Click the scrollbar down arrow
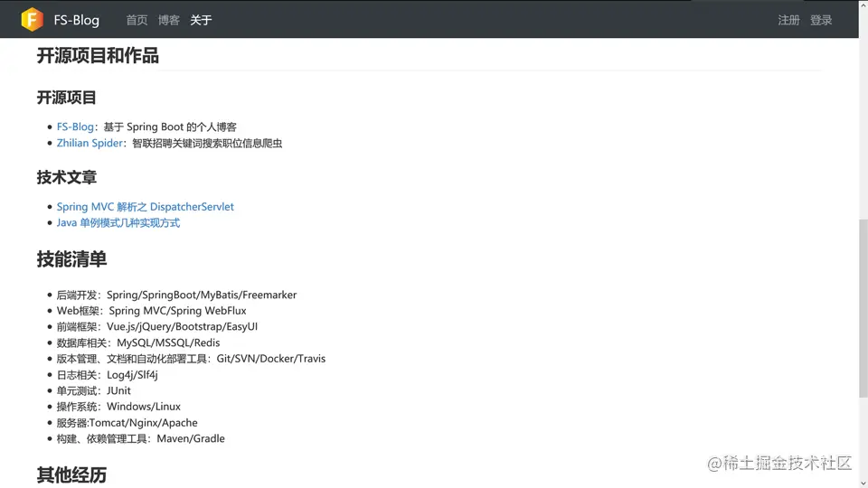 863,483
